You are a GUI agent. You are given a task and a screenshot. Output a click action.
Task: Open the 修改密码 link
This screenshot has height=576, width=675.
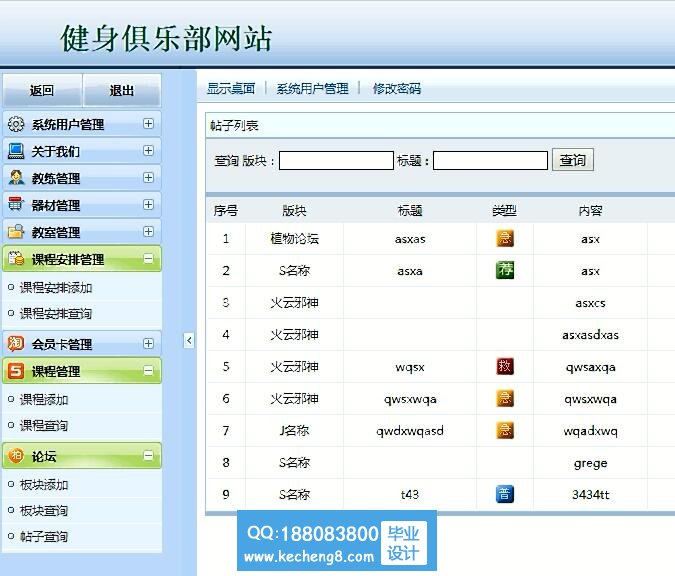[x=397, y=88]
